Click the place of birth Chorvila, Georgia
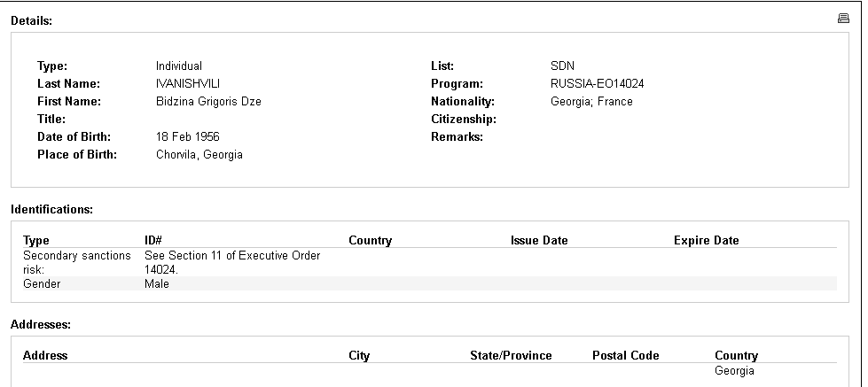 click(199, 155)
